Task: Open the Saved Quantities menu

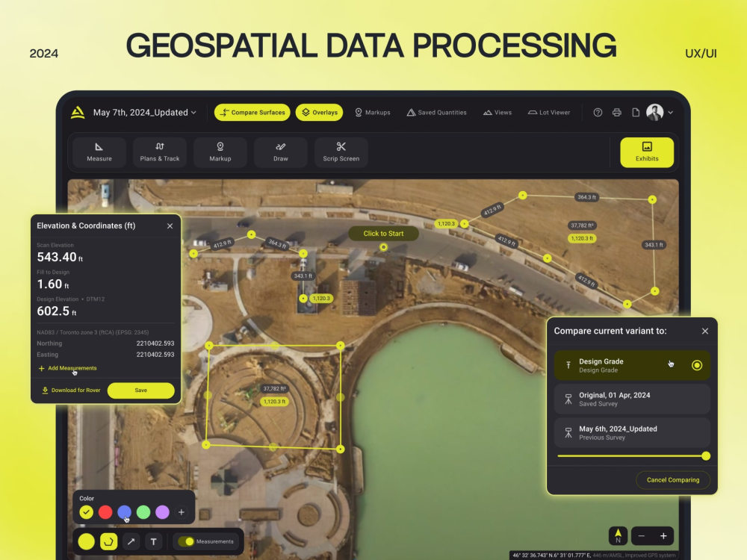Action: [x=438, y=112]
